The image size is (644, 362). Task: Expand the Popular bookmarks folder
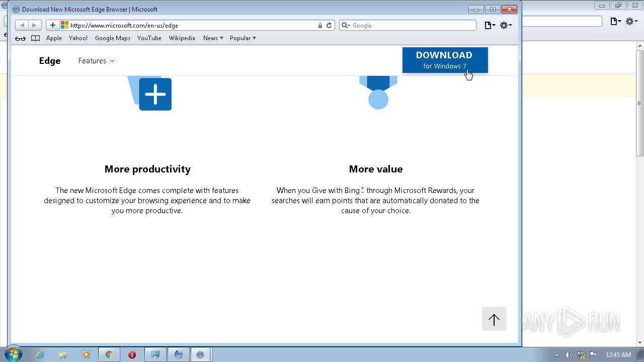[x=243, y=38]
